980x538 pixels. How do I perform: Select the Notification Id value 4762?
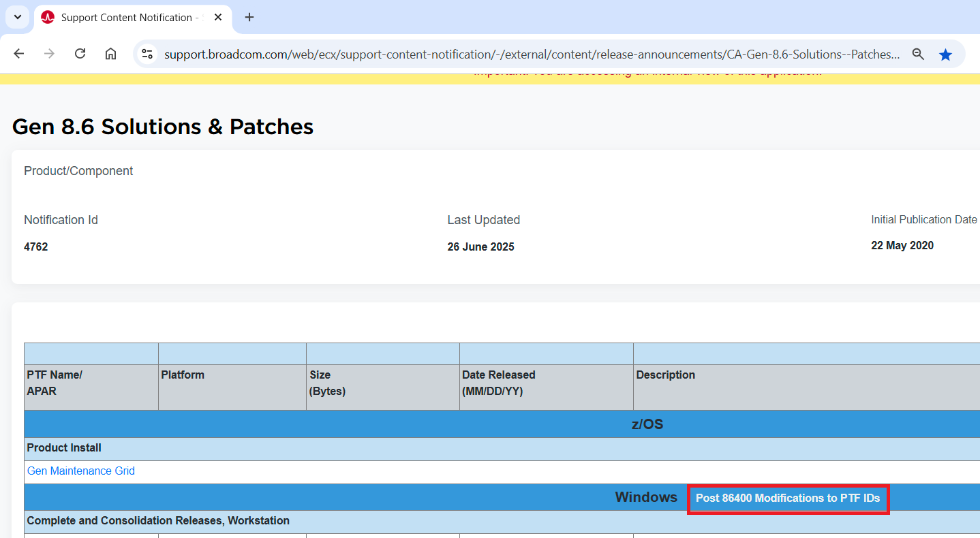click(36, 247)
